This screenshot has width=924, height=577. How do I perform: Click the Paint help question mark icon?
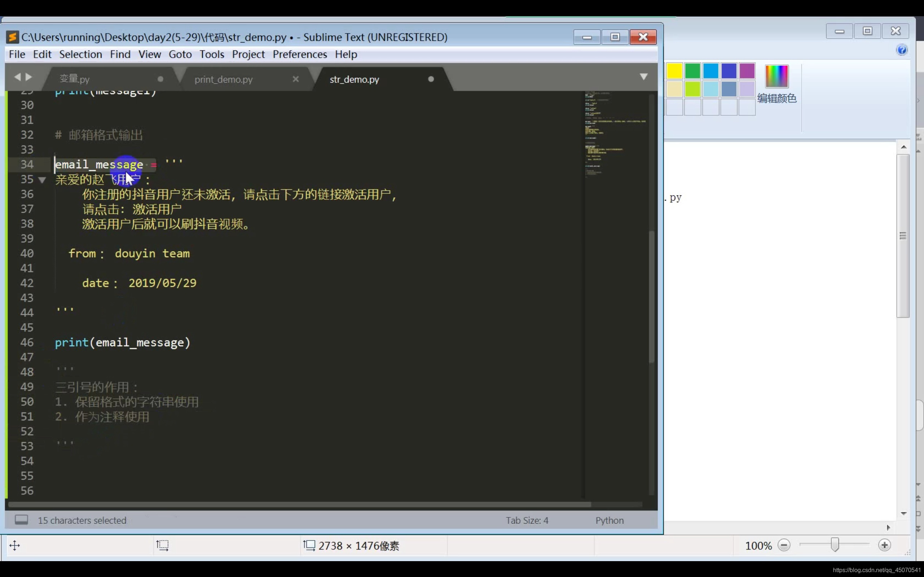[x=902, y=50]
